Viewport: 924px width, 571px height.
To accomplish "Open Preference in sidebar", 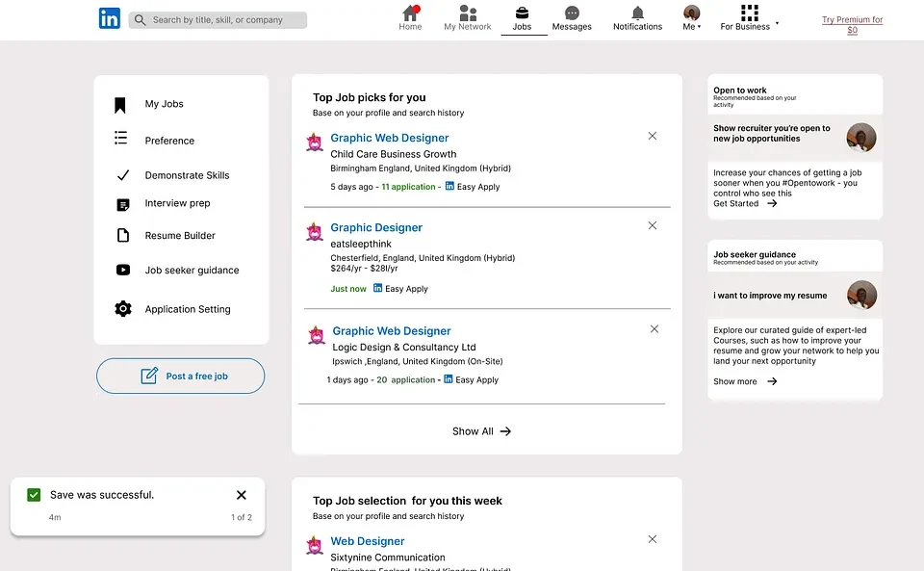I will pos(169,141).
